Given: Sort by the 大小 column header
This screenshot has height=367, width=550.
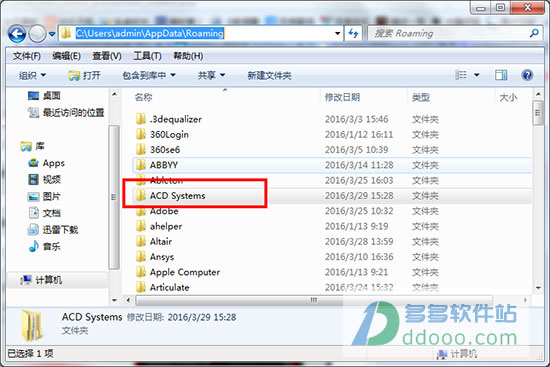Looking at the screenshot, I should click(508, 97).
